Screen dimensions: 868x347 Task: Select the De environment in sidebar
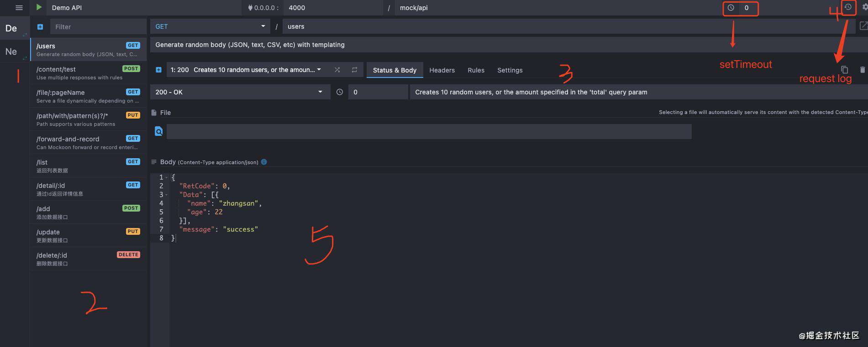(15, 28)
